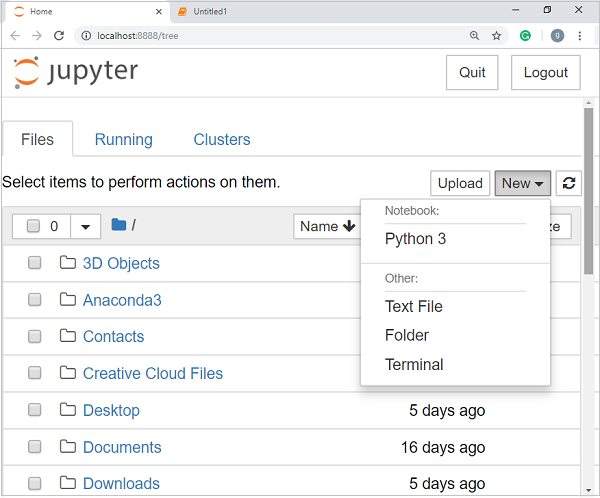This screenshot has width=600, height=498.
Task: Click the bookmark star icon
Action: (497, 35)
